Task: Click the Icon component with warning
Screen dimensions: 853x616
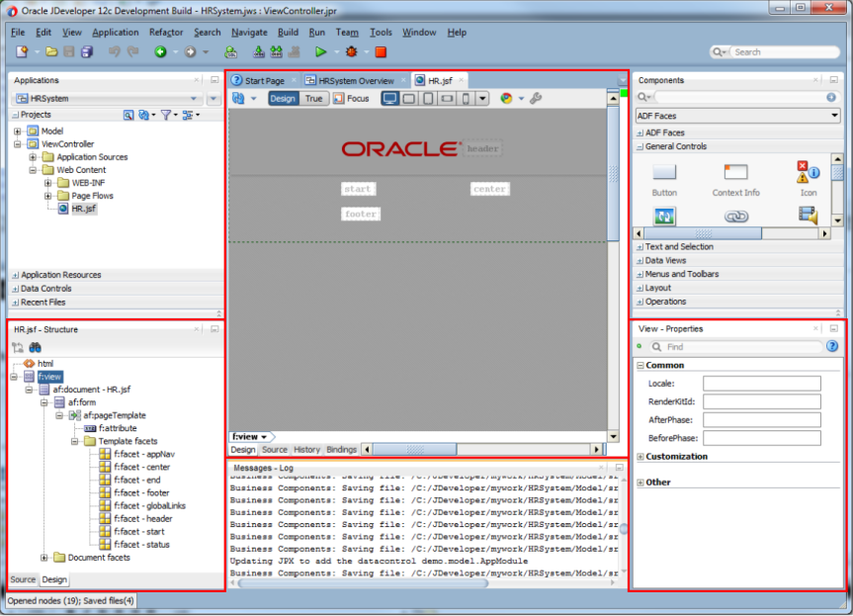Action: tap(809, 172)
